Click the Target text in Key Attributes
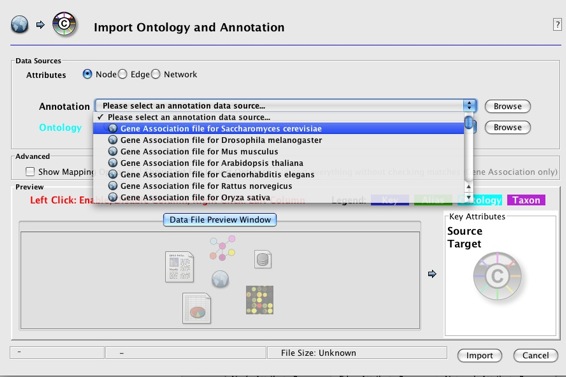The image size is (566, 377). tap(464, 244)
